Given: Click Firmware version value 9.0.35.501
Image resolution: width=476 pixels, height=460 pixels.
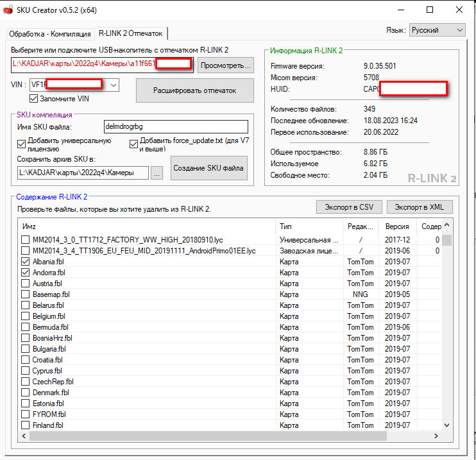Looking at the screenshot, I should pos(380,66).
